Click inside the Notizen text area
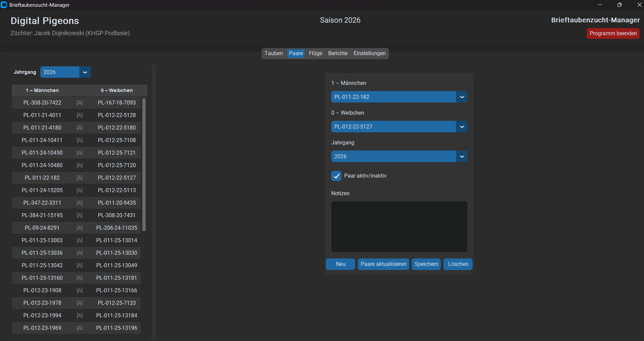Viewport: 644px width, 341px height. click(399, 227)
